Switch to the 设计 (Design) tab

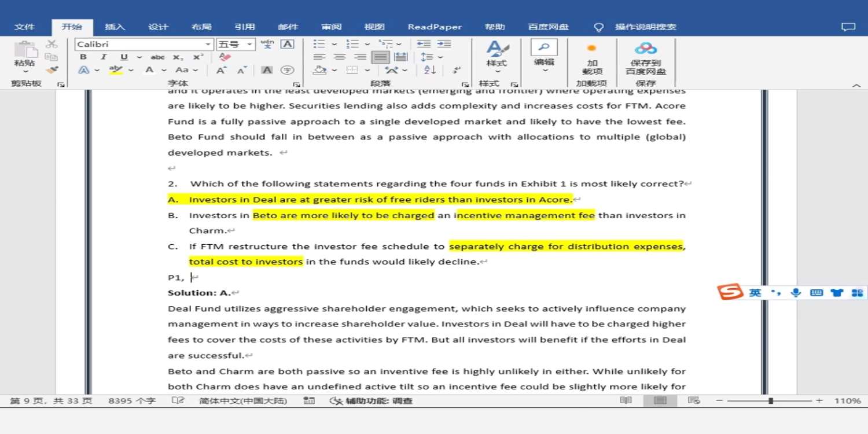158,27
